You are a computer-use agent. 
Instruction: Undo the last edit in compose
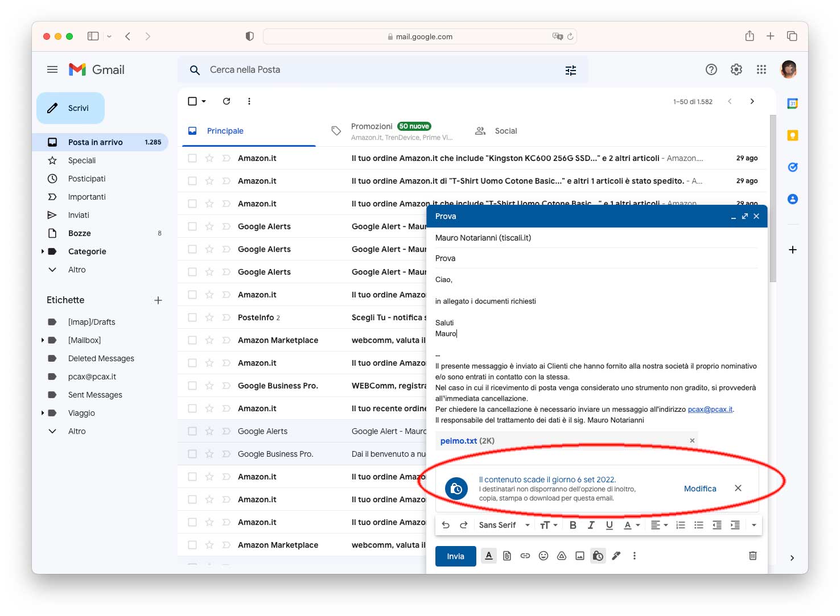tap(446, 525)
